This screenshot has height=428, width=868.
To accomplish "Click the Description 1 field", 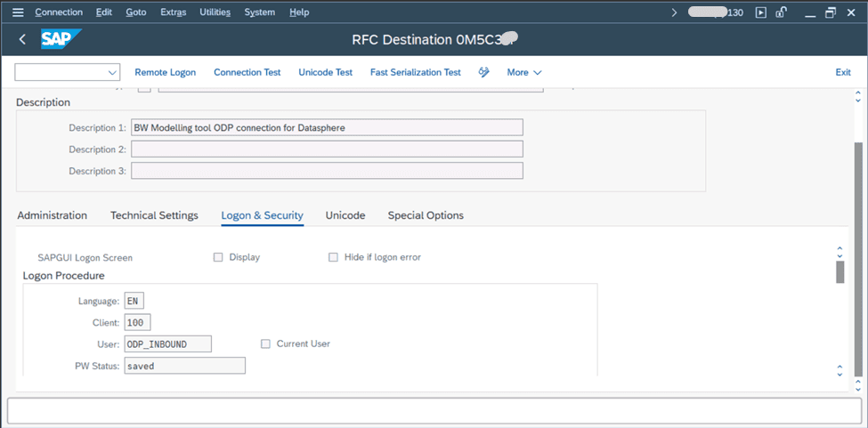I will click(327, 128).
